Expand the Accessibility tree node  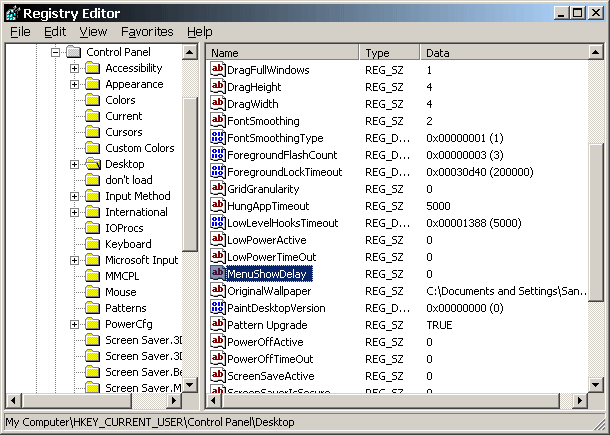pos(74,68)
